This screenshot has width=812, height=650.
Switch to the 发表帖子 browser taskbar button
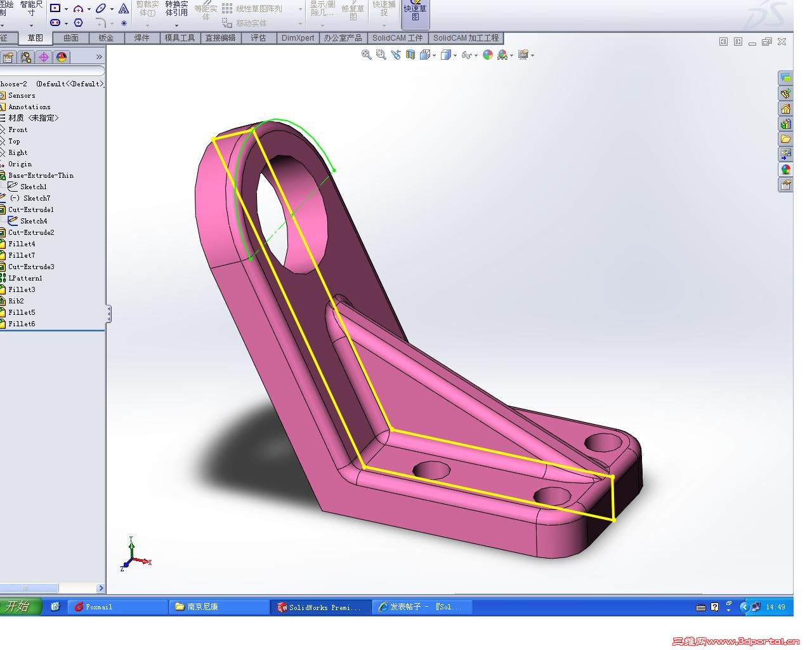point(422,607)
